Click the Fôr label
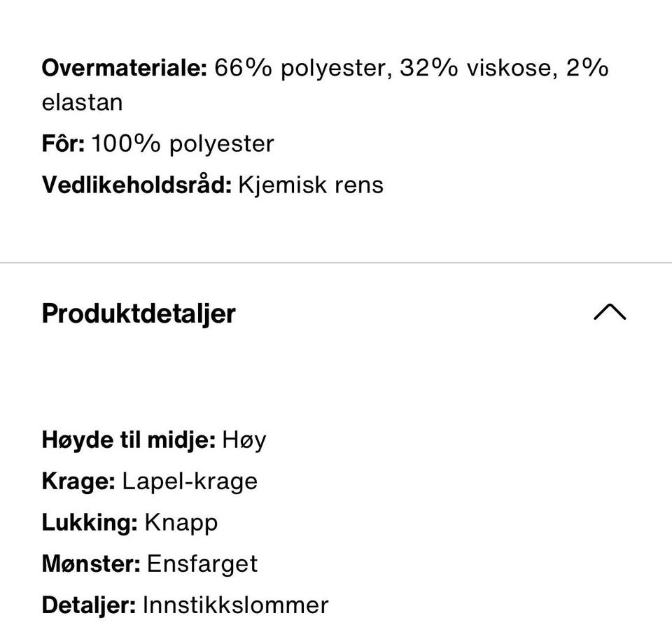 coord(63,143)
